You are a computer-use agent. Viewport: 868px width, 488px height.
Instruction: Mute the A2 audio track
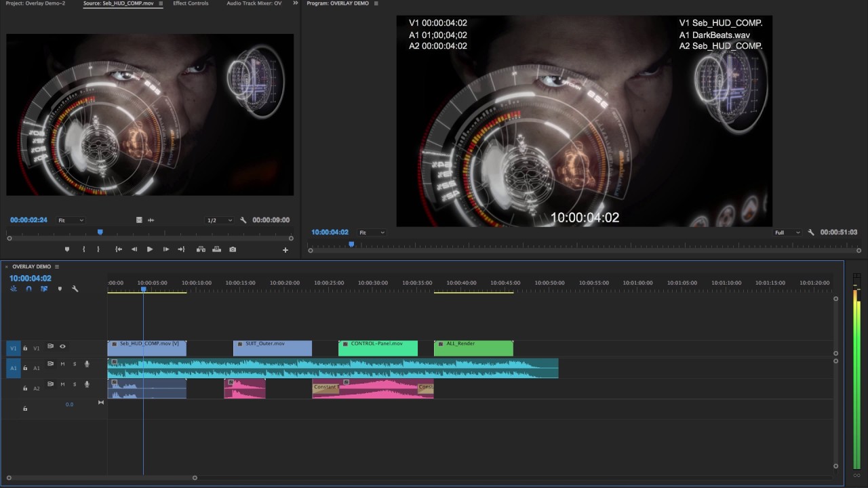[62, 384]
